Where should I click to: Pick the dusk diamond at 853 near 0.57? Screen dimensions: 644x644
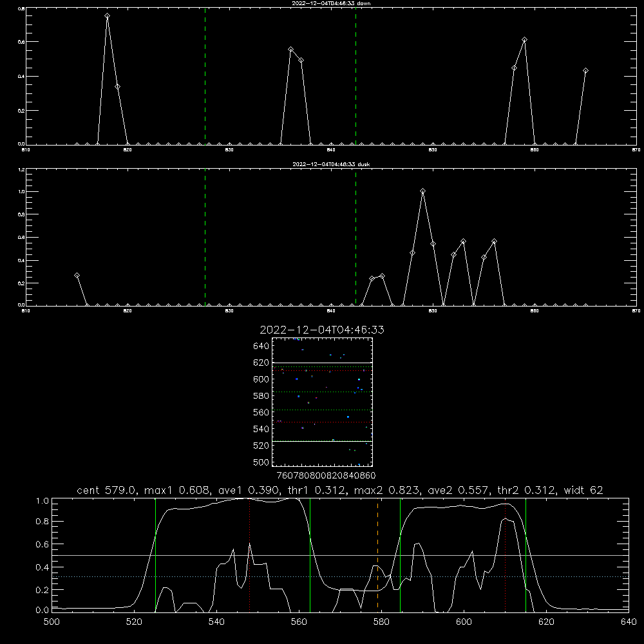[x=463, y=241]
